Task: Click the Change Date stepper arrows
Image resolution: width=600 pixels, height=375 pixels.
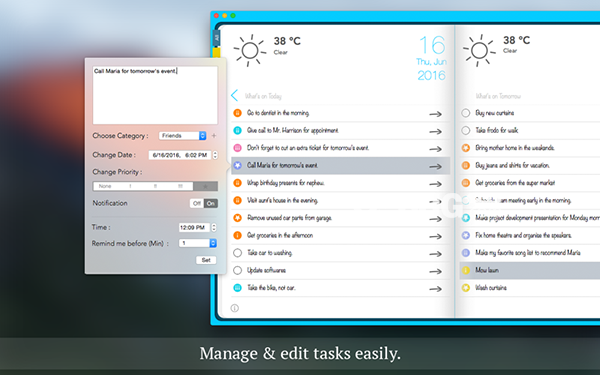Action: pyautogui.click(x=215, y=155)
